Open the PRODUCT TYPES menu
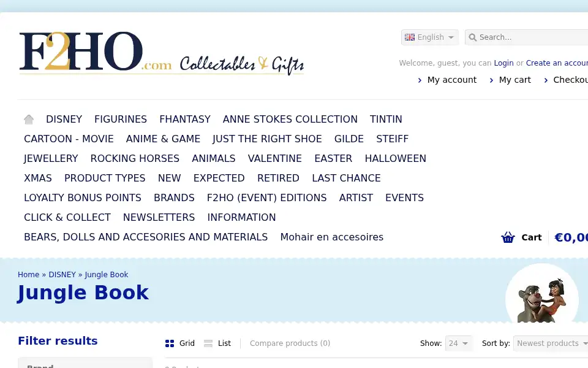Viewport: 588px width, 368px height. coord(105,178)
